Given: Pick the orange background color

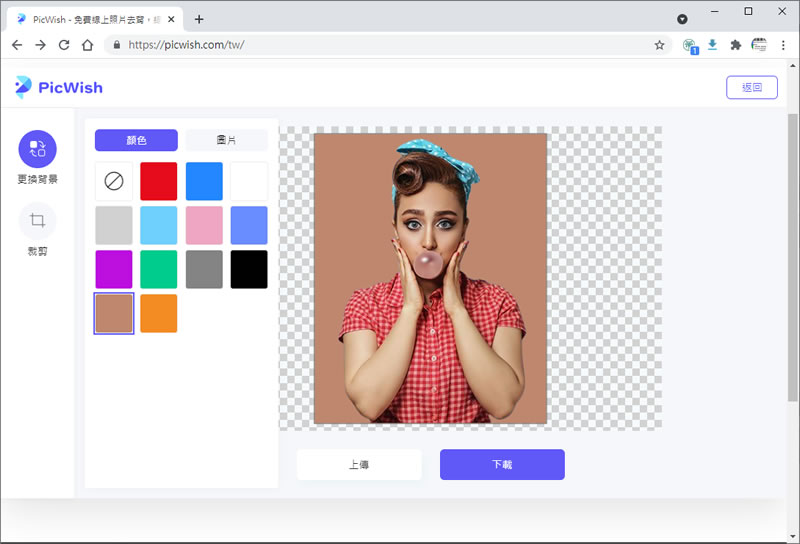Looking at the screenshot, I should [159, 313].
